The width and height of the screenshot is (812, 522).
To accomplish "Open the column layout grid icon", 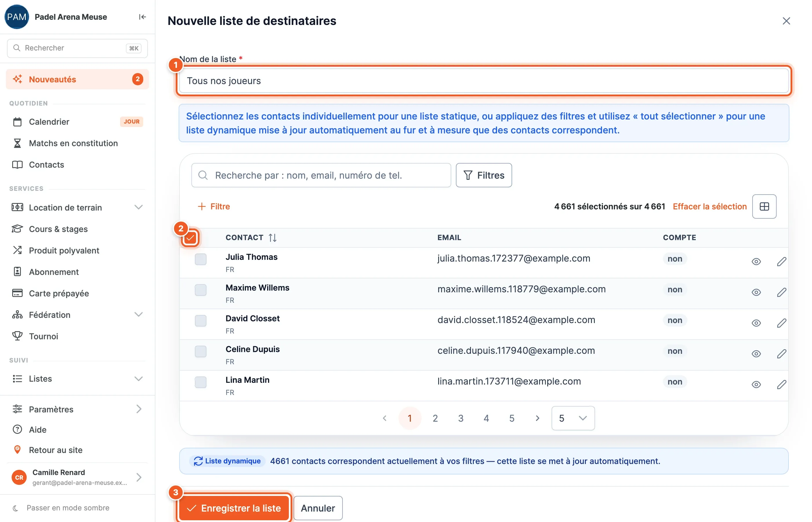I will (x=764, y=206).
